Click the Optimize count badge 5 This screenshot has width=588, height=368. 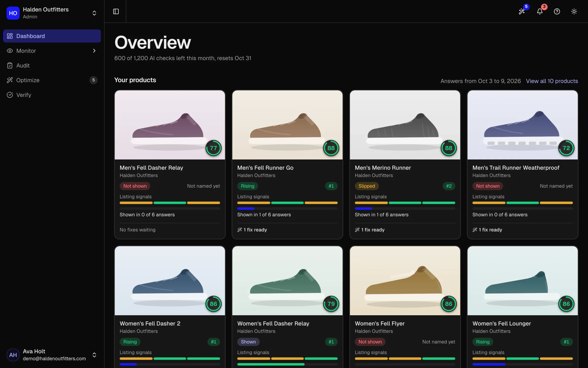click(93, 80)
